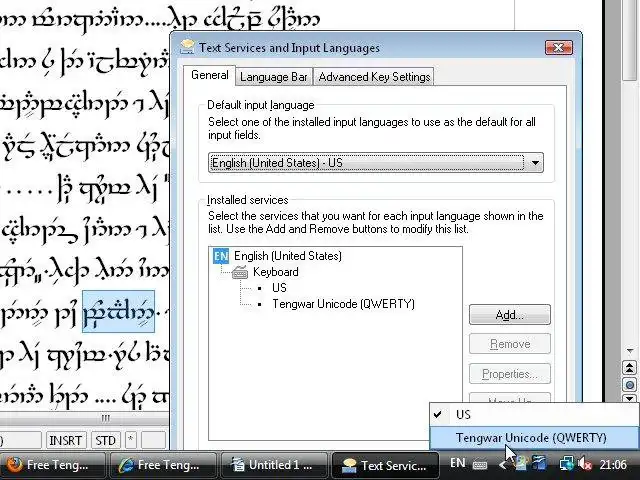
Task: Select the US keyboard layout entry
Action: tap(279, 288)
